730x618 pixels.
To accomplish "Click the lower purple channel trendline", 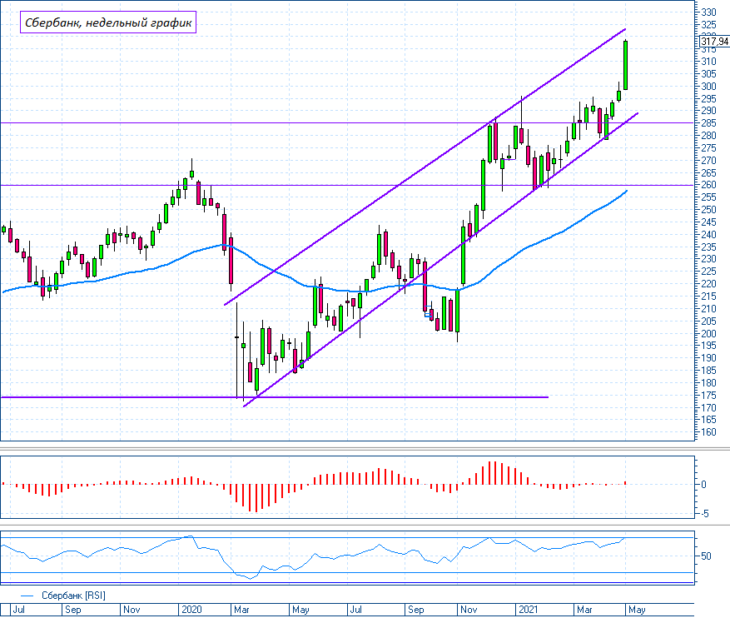I will [440, 260].
